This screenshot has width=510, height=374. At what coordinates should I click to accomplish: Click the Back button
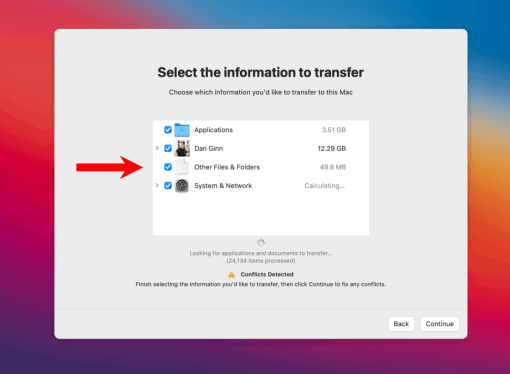401,324
